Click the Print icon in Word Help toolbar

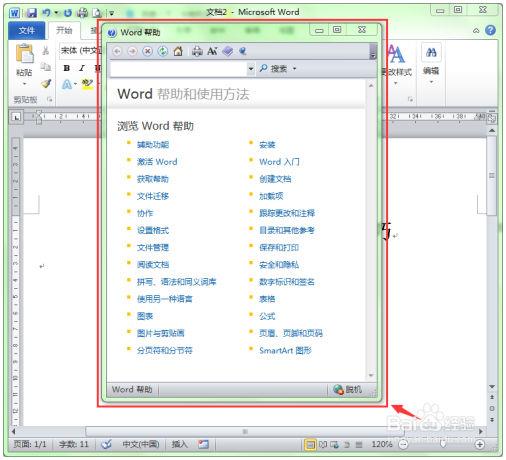[197, 51]
